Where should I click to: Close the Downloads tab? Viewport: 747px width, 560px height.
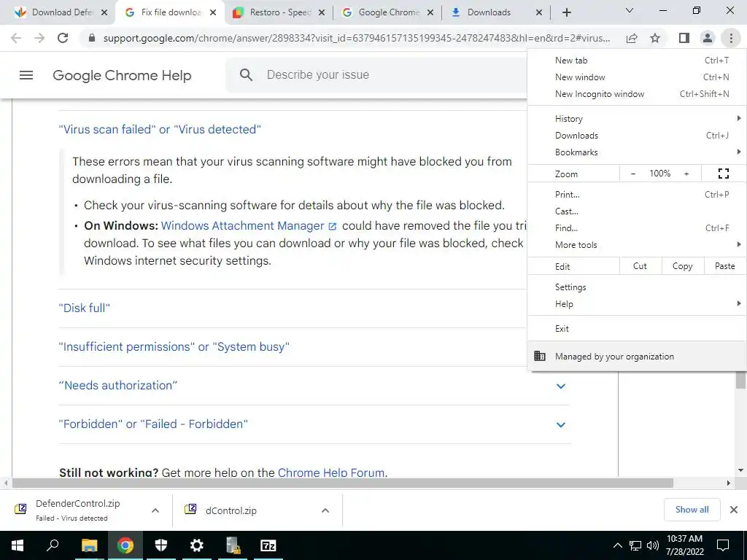(x=539, y=13)
